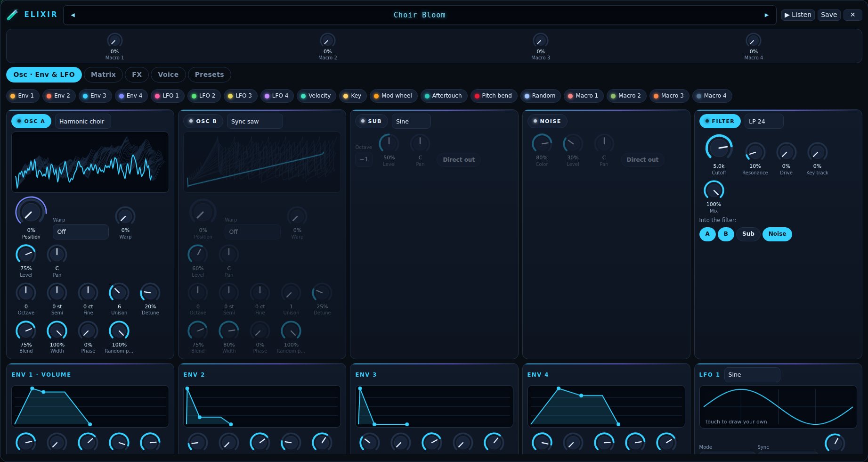Select the Aftertouch modulation source chip

tap(444, 96)
